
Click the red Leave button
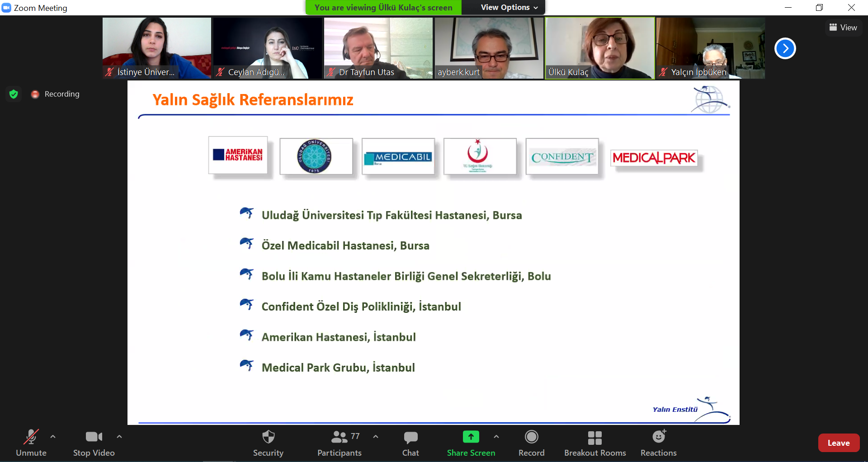[838, 443]
